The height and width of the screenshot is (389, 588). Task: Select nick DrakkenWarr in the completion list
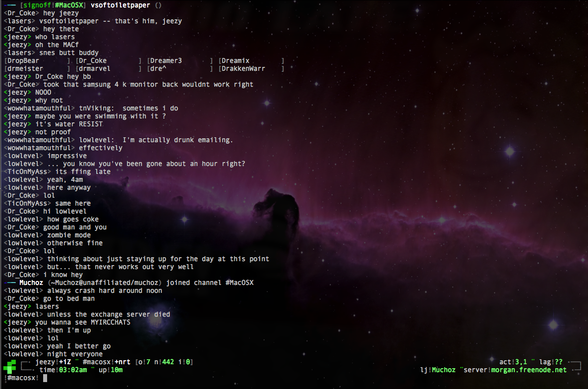tap(243, 68)
